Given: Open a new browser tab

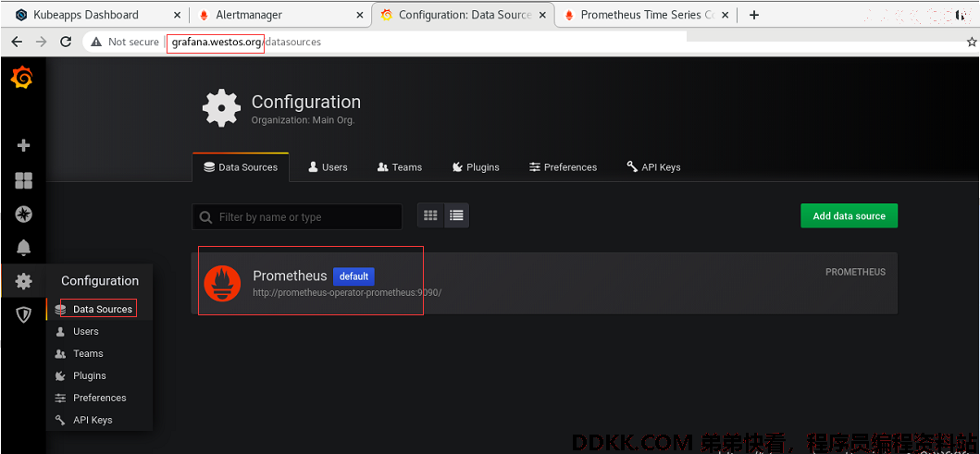Looking at the screenshot, I should pyautogui.click(x=754, y=15).
